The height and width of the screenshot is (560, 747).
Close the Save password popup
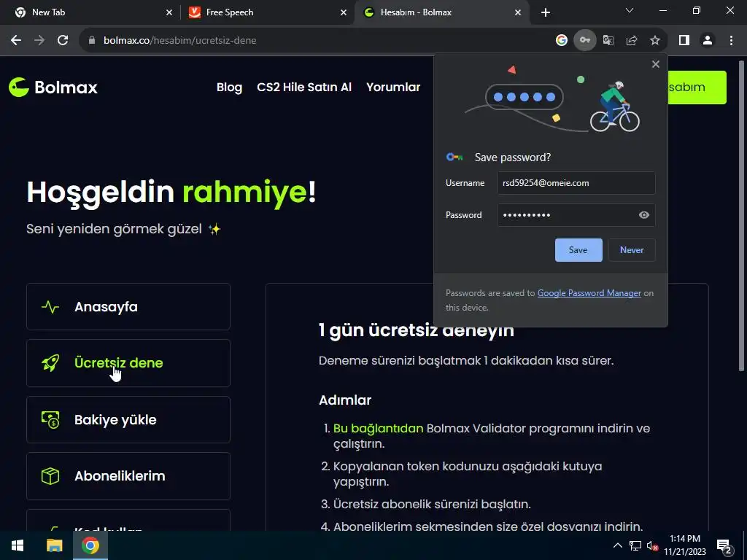tap(656, 64)
